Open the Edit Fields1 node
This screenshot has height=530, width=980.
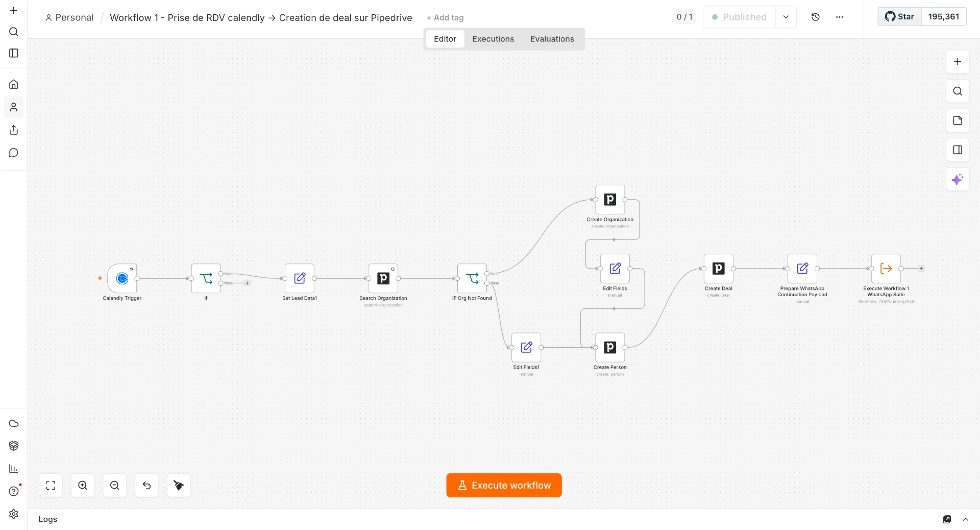[526, 347]
